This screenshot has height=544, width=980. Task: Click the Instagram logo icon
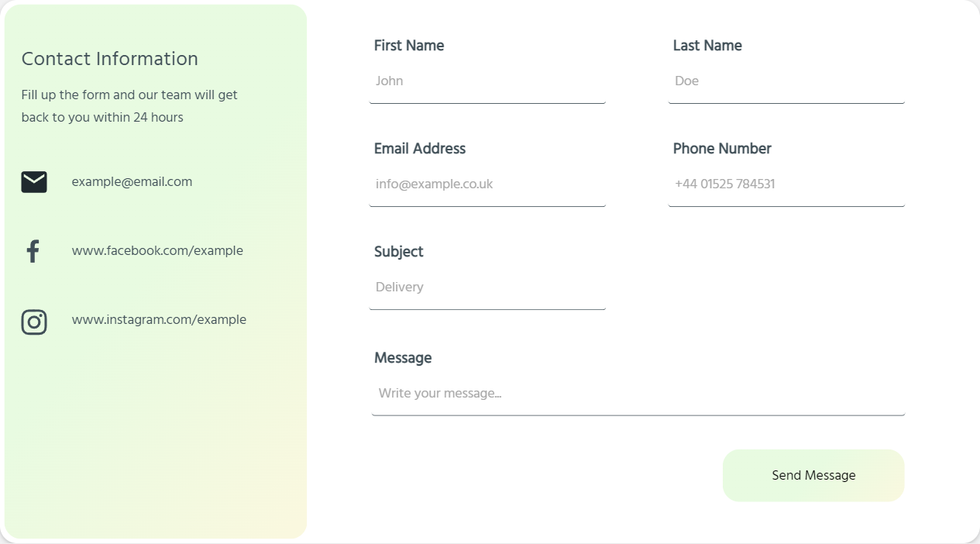point(34,322)
